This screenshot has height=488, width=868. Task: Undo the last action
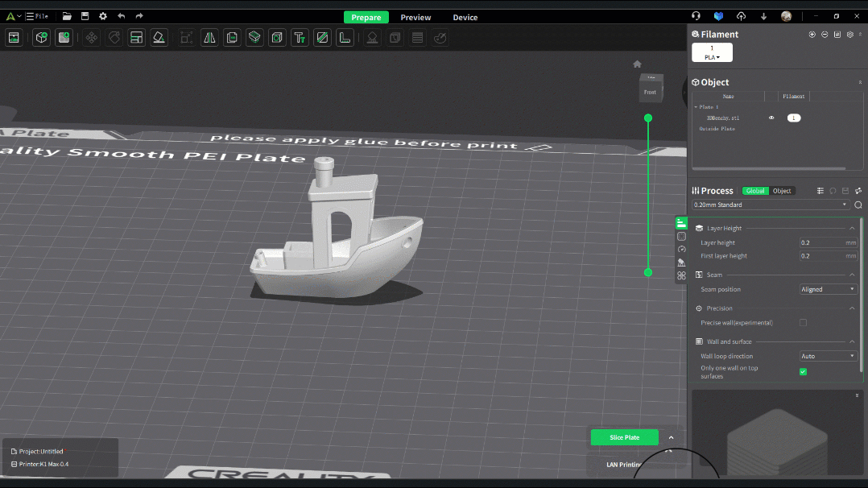pos(122,16)
